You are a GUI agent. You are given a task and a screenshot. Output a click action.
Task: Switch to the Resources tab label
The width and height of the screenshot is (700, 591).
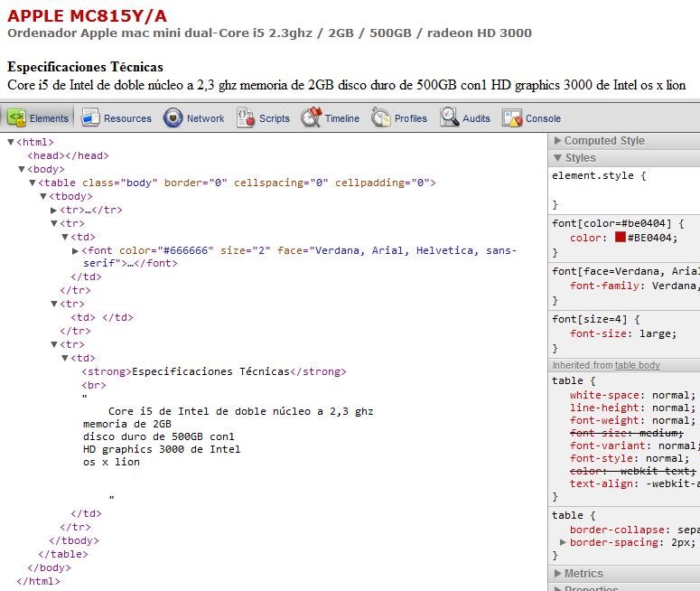pyautogui.click(x=127, y=118)
